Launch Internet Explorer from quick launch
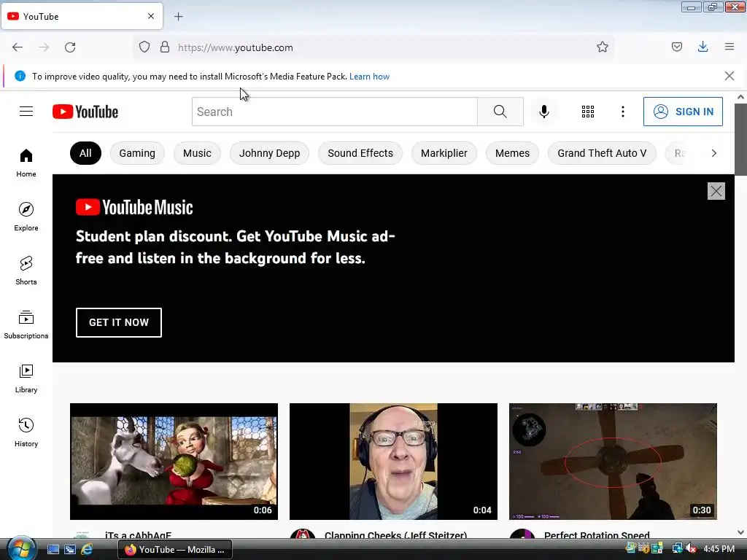This screenshot has height=560, width=747. click(x=87, y=550)
